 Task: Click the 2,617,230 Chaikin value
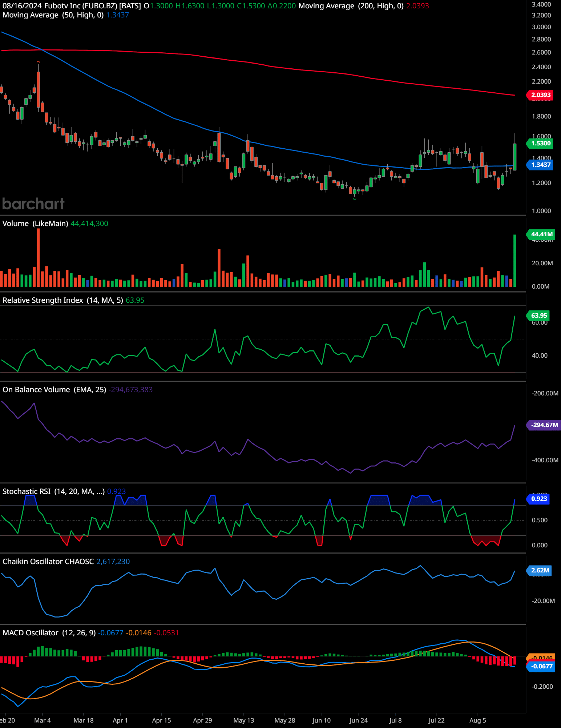[x=113, y=562]
